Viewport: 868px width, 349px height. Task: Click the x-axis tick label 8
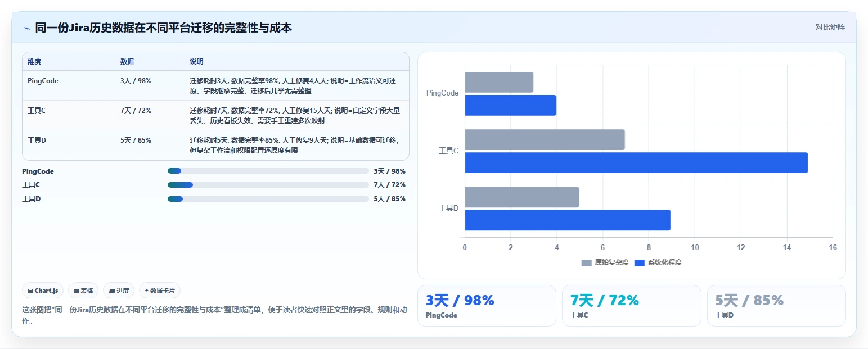coord(649,247)
